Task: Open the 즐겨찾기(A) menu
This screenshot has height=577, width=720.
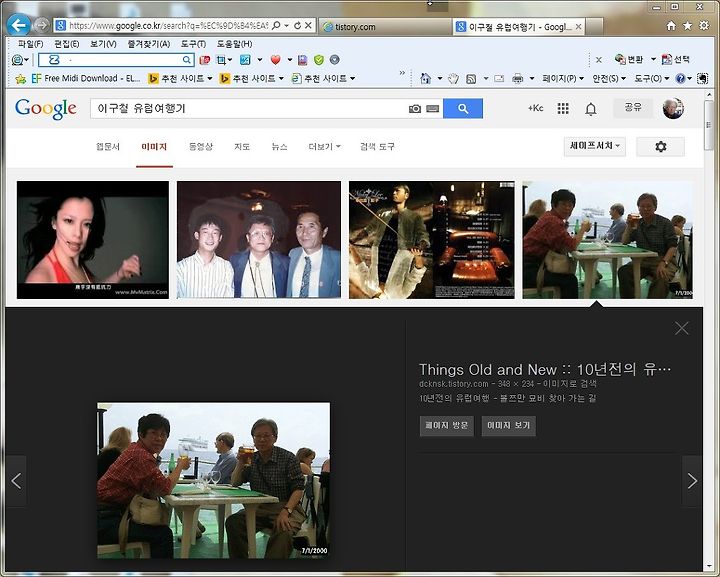Action: [x=148, y=44]
